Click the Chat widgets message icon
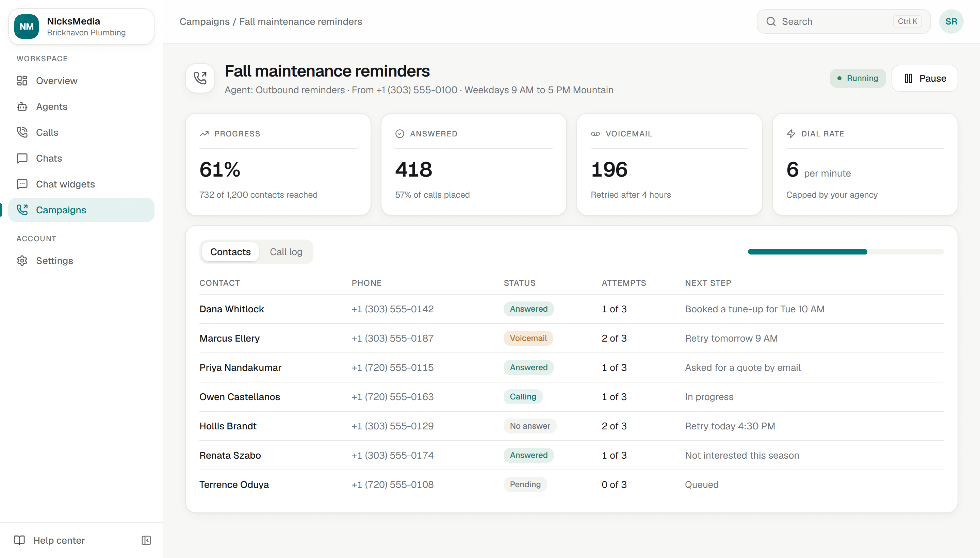This screenshot has height=558, width=980. tap(22, 184)
